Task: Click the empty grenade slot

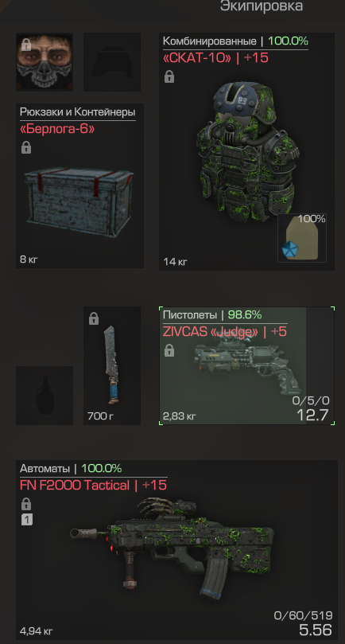Action: (x=45, y=396)
